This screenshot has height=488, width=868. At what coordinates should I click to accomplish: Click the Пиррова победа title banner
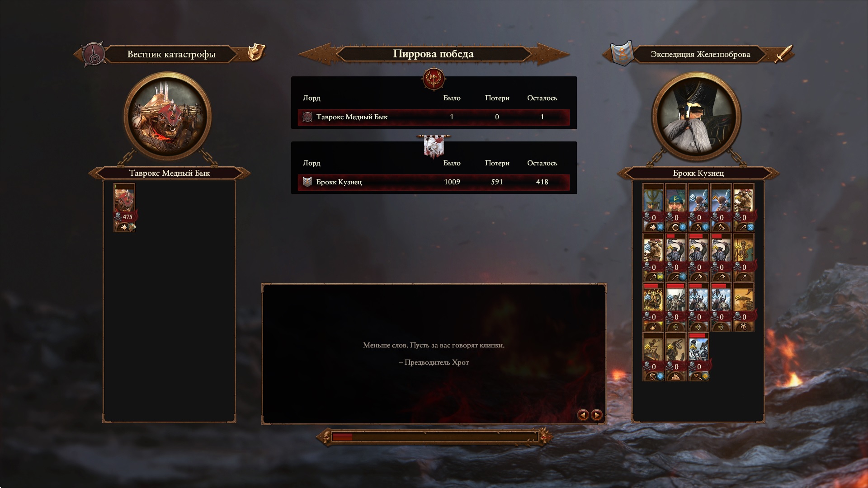coord(434,54)
